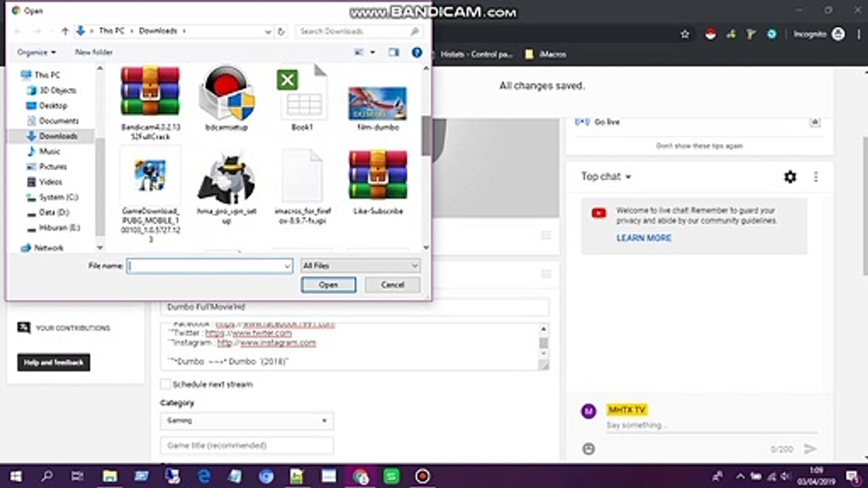
Task: Open Microsoft Edge from the taskbar
Action: click(203, 476)
